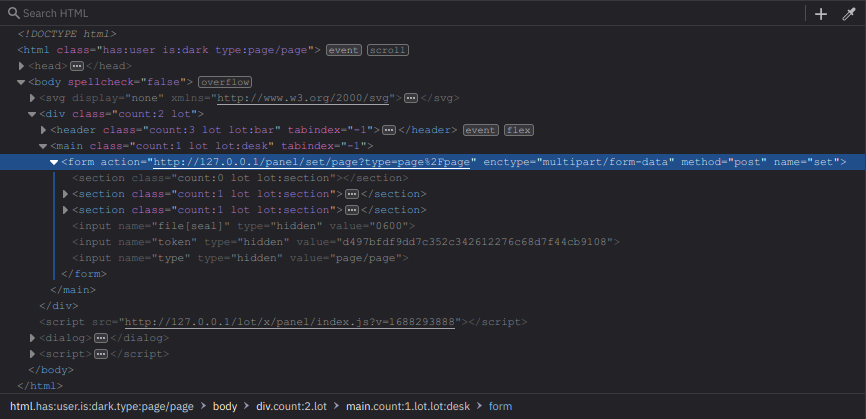Click the plus icon to create a new node
Image resolution: width=866 pixels, height=419 pixels.
click(821, 14)
